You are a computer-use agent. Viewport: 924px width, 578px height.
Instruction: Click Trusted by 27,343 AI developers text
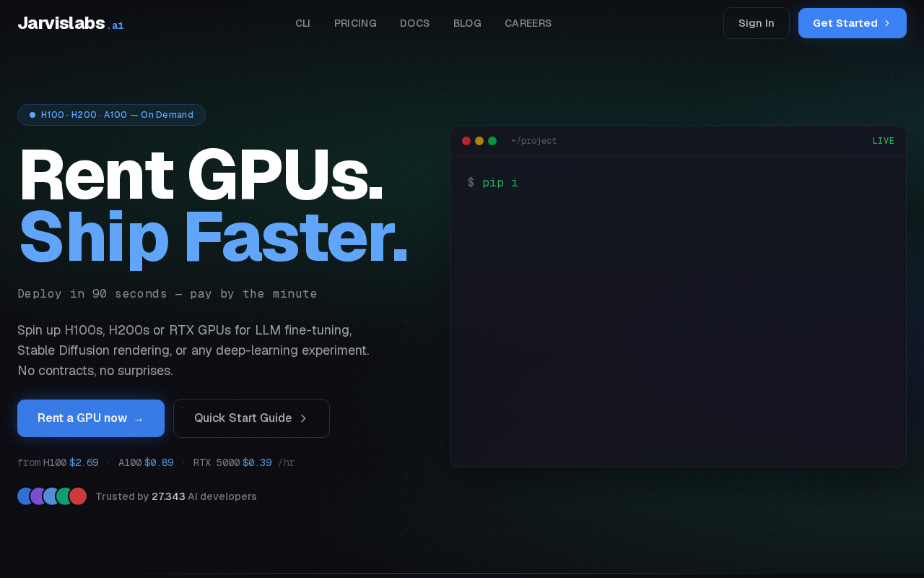176,496
